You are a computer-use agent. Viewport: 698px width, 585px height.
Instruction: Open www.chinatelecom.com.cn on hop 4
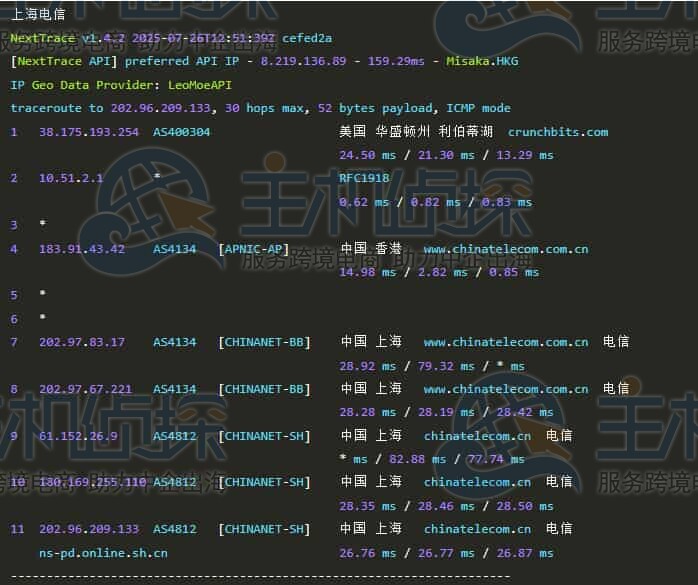click(x=505, y=249)
